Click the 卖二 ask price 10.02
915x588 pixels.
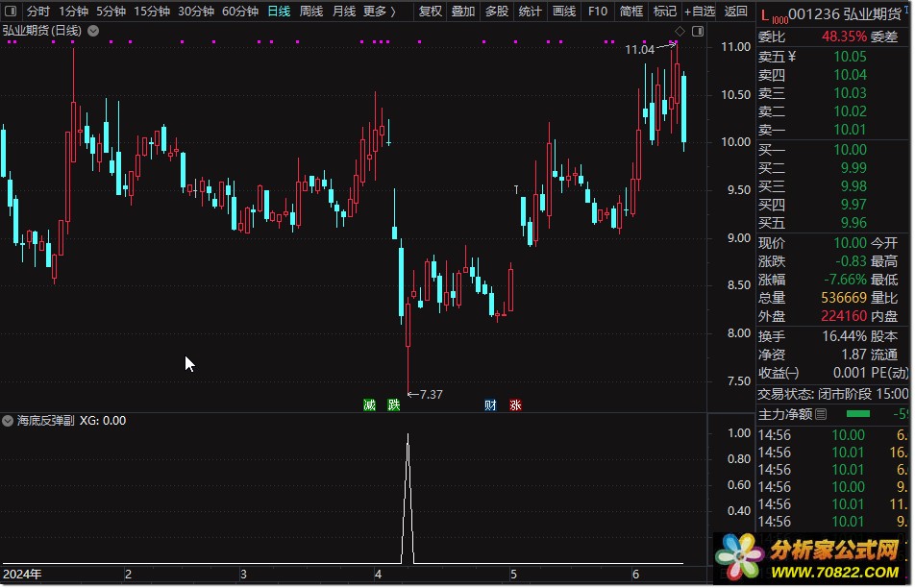[850, 110]
